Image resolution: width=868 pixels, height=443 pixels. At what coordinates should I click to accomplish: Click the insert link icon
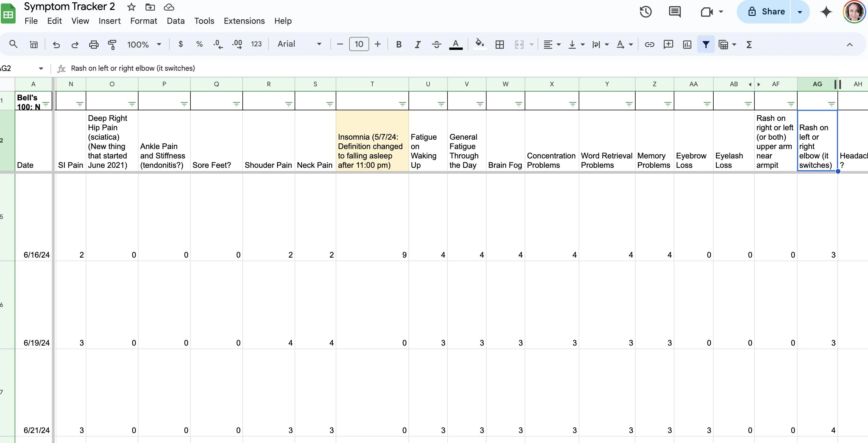(649, 44)
